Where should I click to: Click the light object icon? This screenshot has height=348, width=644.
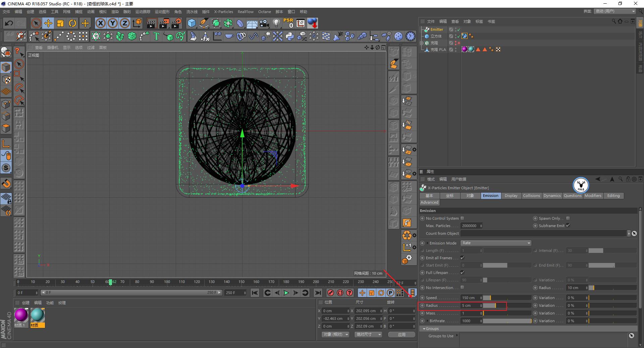pyautogui.click(x=275, y=23)
